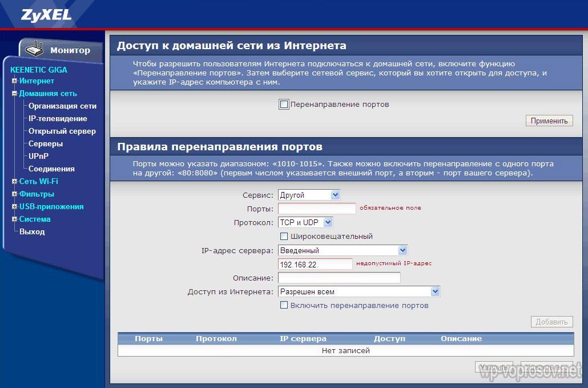Click the недопустимый IP-адрес error text
This screenshot has height=388, width=588.
tap(394, 263)
